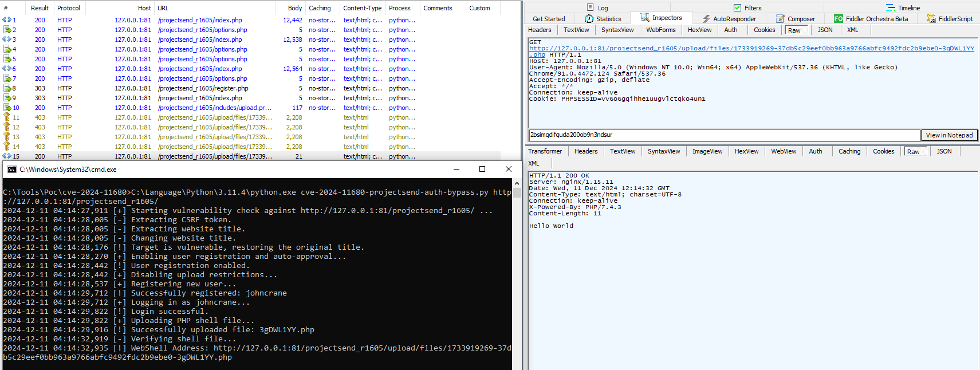Viewport: 980px width, 370px height.
Task: Sort sessions by Content-Type column header
Action: 362,8
